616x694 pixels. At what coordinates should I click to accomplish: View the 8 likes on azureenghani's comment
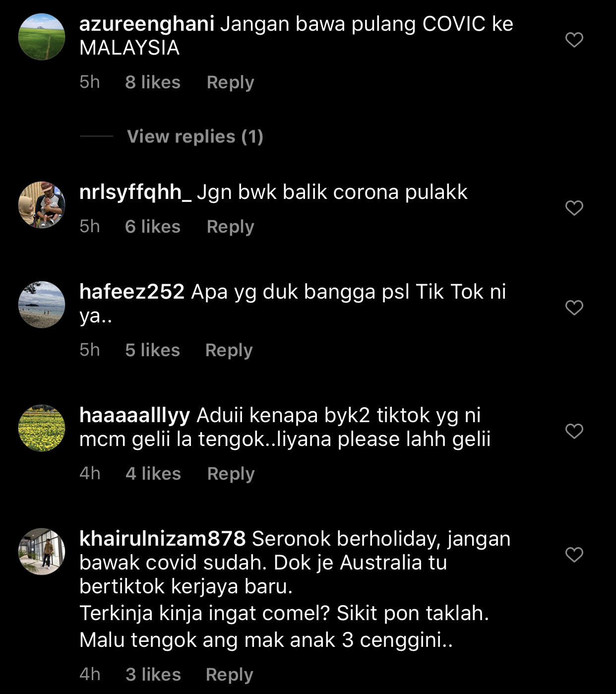coord(153,82)
